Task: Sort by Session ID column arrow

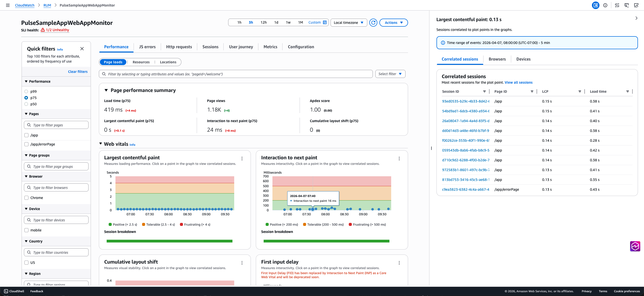Action: (x=484, y=91)
